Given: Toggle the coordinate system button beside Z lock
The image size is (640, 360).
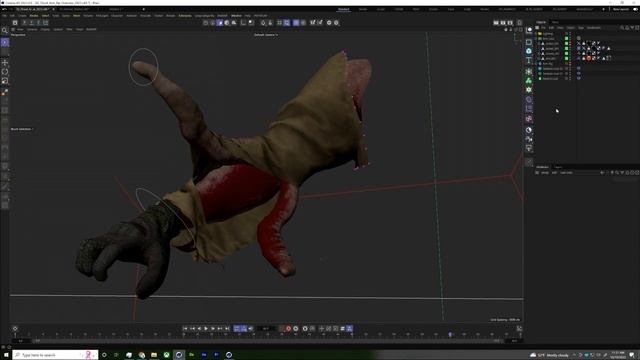Looking at the screenshot, I should pyautogui.click(x=45, y=22).
